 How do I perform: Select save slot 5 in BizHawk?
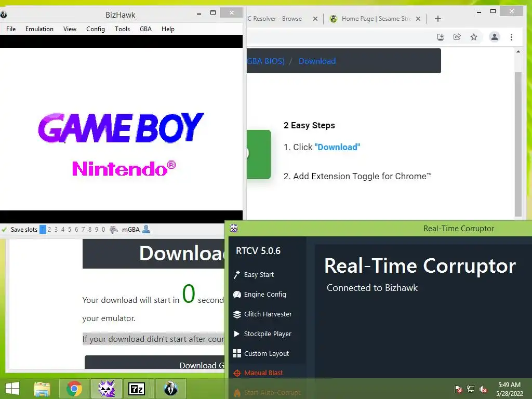(x=70, y=229)
